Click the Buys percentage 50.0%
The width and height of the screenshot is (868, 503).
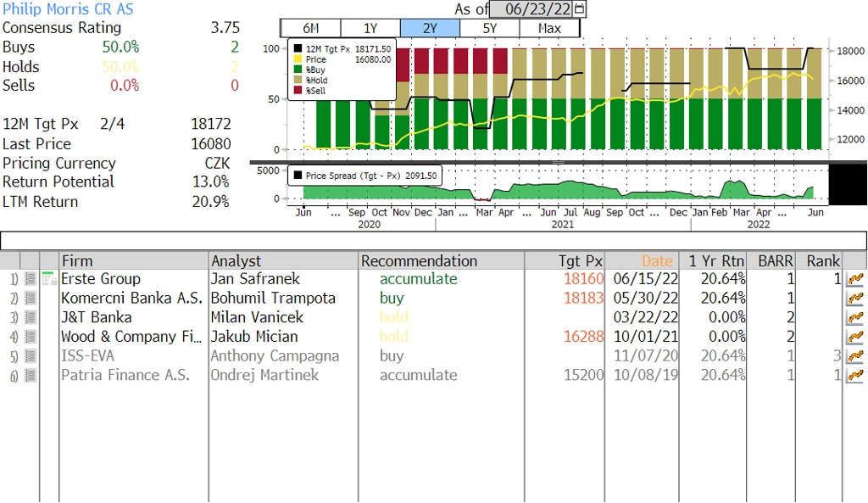click(x=120, y=48)
